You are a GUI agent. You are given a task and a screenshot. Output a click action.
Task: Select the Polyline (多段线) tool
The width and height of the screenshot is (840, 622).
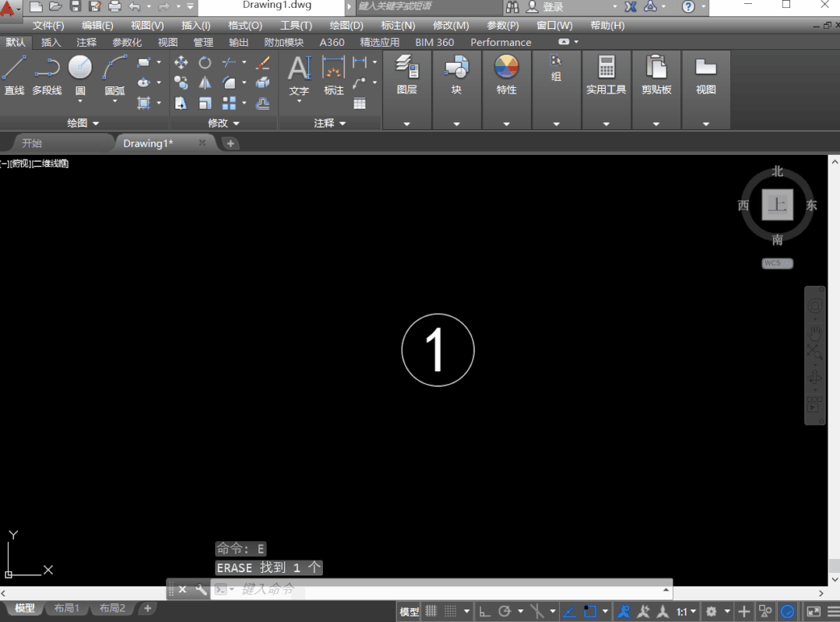pos(47,75)
